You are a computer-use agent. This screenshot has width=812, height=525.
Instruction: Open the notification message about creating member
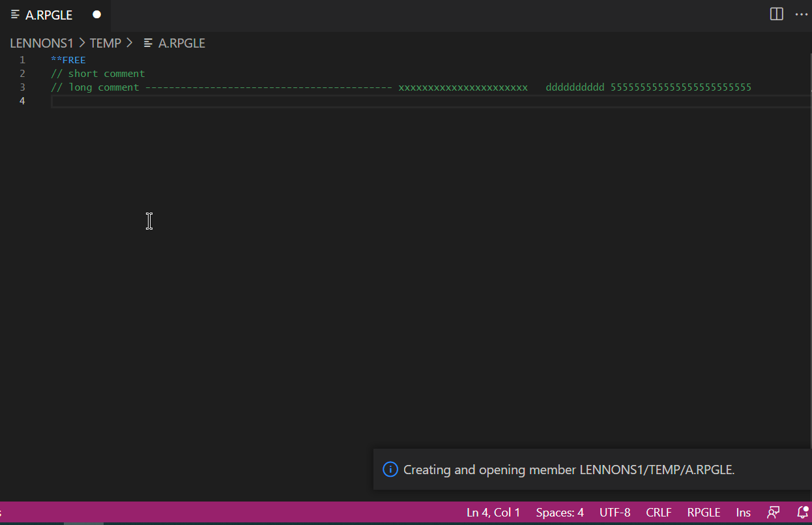coord(568,469)
